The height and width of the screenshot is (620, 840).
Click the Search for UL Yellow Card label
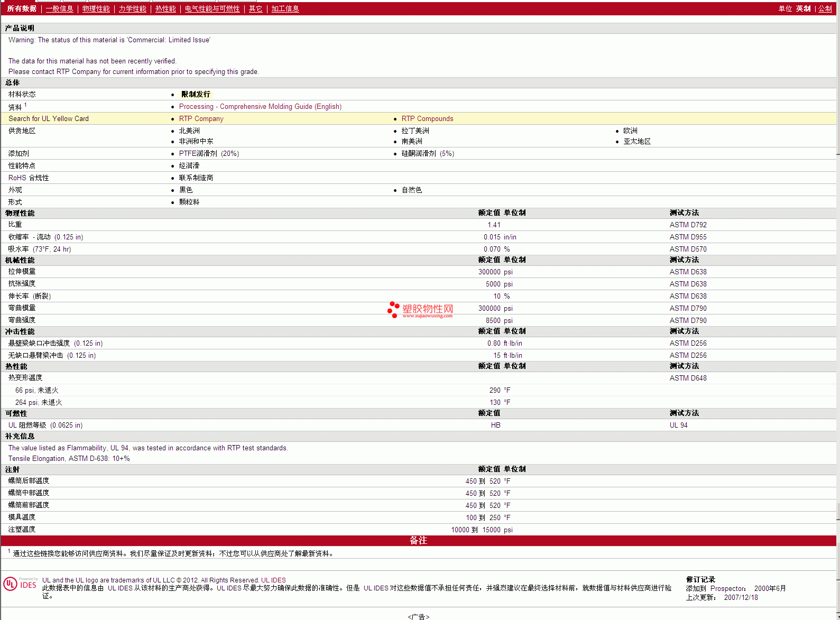[49, 118]
